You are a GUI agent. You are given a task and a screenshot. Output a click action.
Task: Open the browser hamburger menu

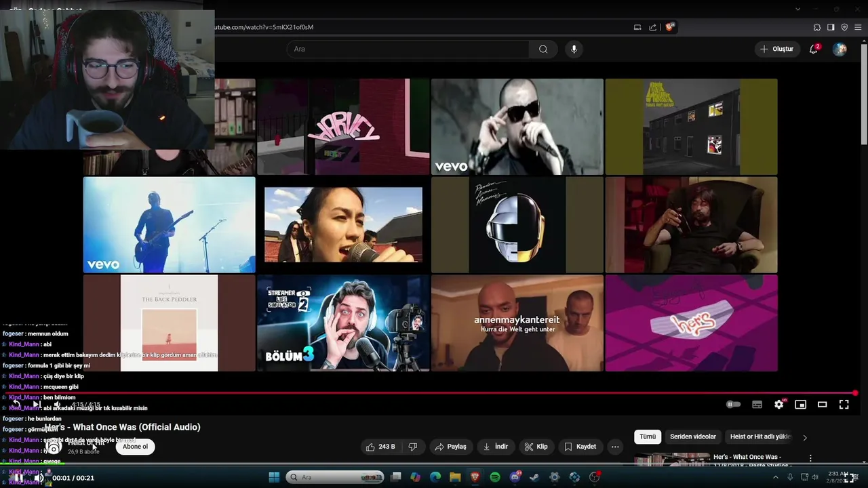coord(858,27)
